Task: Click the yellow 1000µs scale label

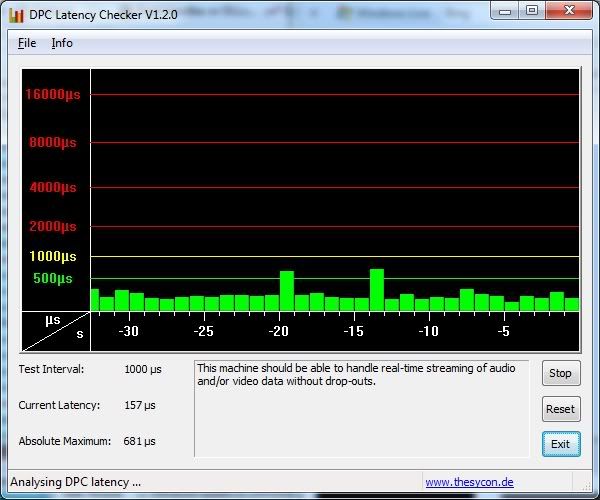Action: (x=53, y=256)
